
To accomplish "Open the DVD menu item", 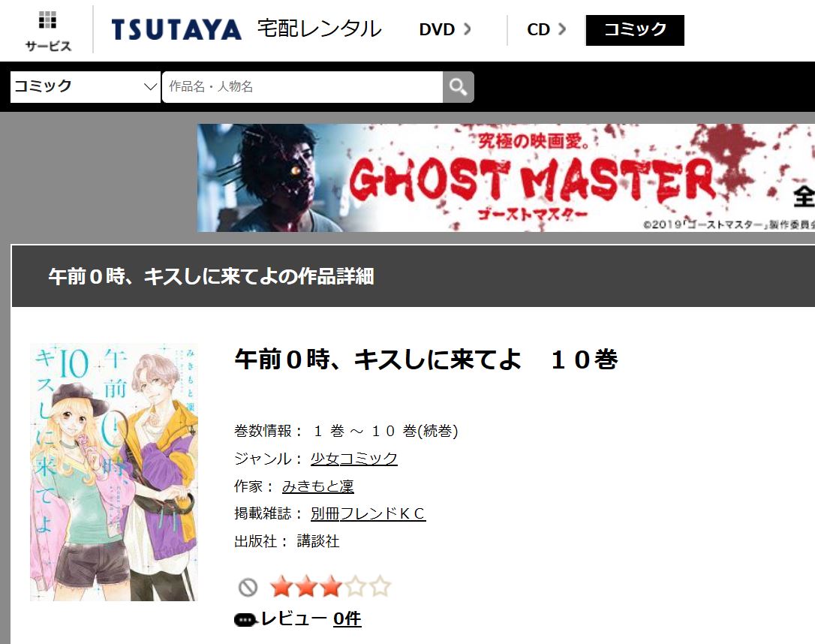I will tap(445, 29).
